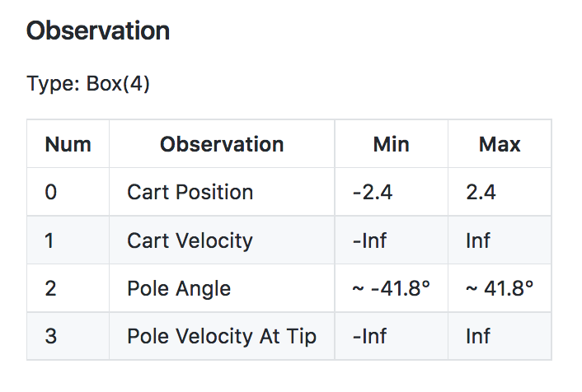This screenshot has height=392, width=582.
Task: Click the Max cell in Pole Velocity row
Action: point(478,336)
